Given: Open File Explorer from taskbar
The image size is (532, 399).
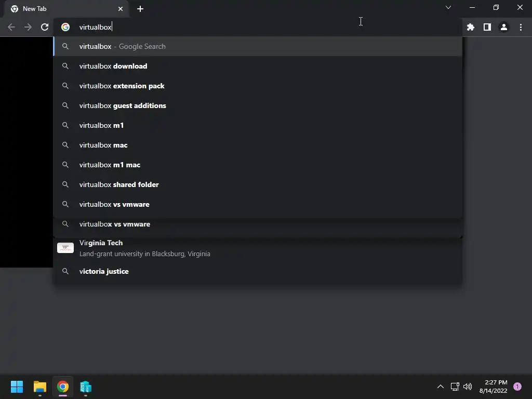Looking at the screenshot, I should (39, 387).
